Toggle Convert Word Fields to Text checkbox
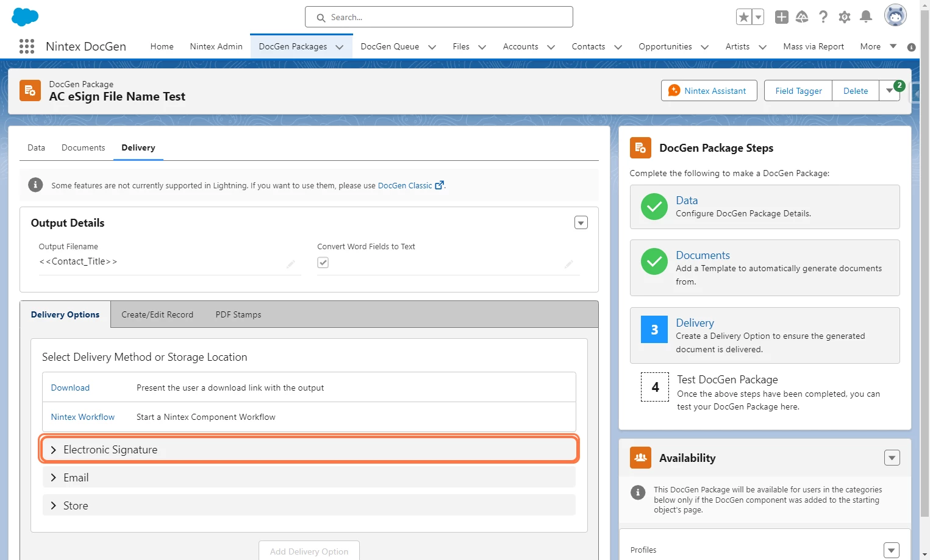The height and width of the screenshot is (560, 930). tap(323, 263)
